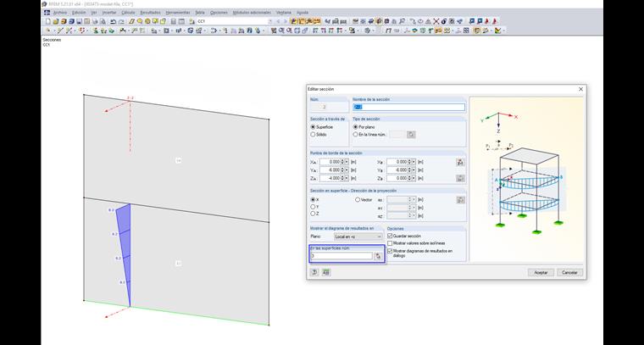Open the CC1 load case combo arrow
This screenshot has width=644, height=345.
click(269, 21)
